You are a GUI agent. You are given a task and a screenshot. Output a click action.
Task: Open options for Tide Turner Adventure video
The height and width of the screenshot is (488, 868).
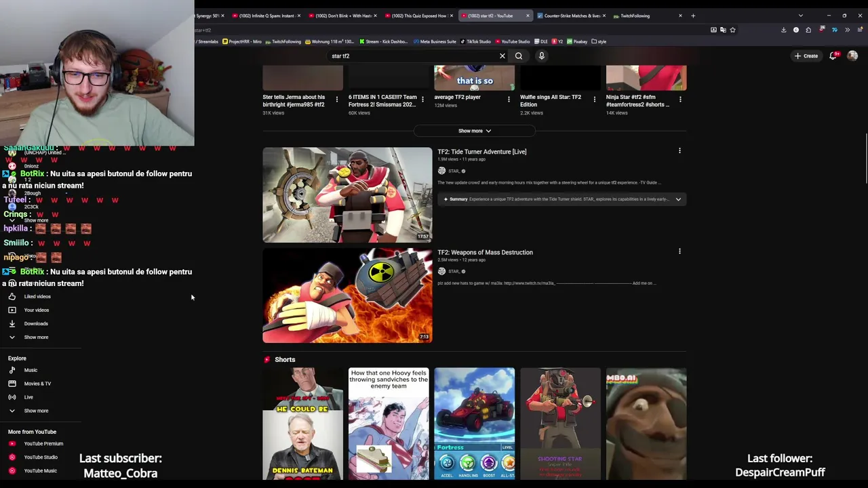click(679, 151)
